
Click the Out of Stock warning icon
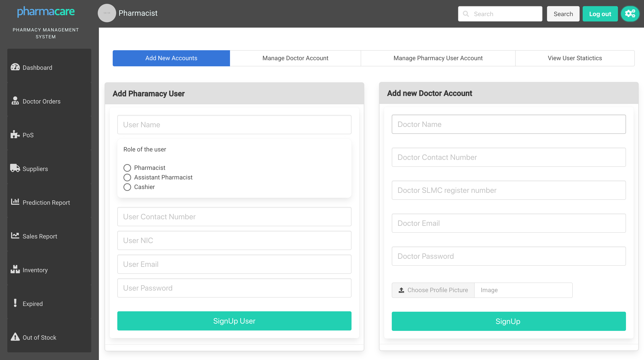click(15, 337)
